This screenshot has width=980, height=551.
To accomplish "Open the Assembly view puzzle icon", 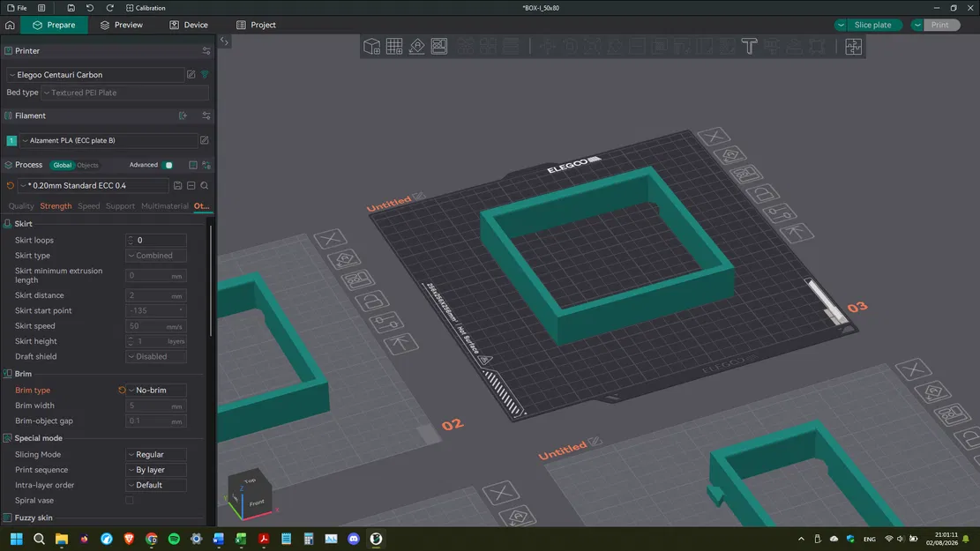I will (853, 46).
